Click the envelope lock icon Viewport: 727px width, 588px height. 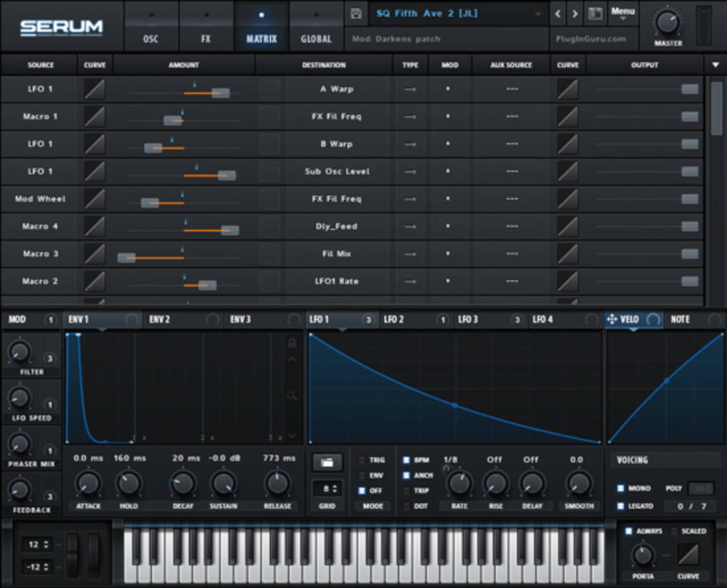(x=292, y=343)
